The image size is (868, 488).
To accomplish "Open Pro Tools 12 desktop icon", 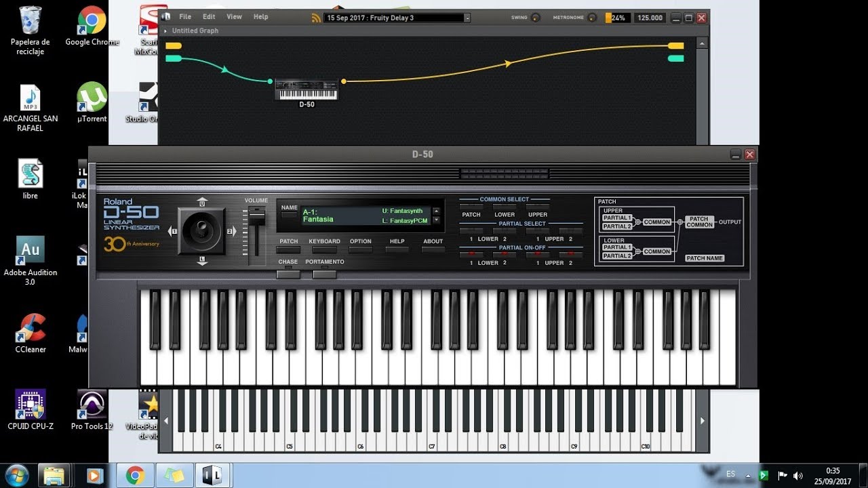I will pos(92,410).
